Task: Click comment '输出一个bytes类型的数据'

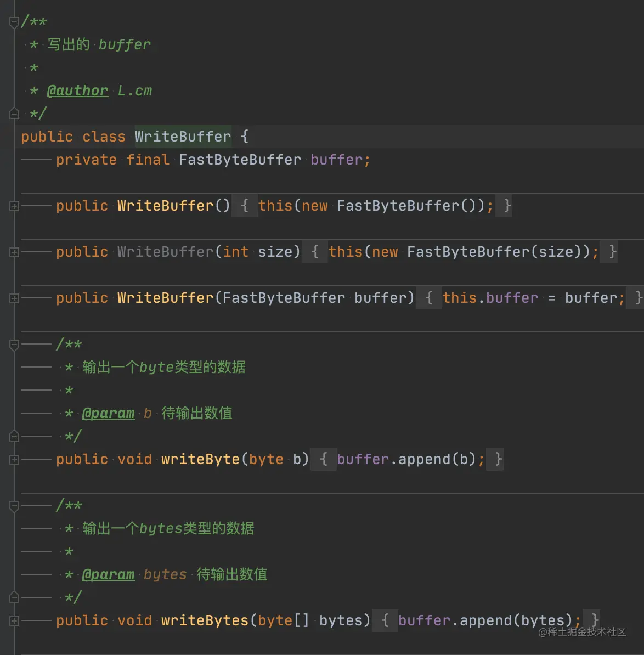Action: coord(168,528)
